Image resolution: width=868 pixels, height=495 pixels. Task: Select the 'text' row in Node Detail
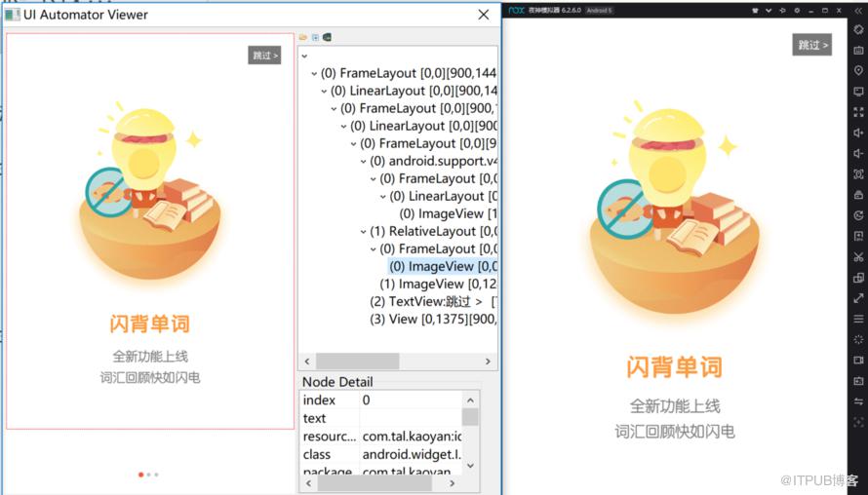coord(382,418)
